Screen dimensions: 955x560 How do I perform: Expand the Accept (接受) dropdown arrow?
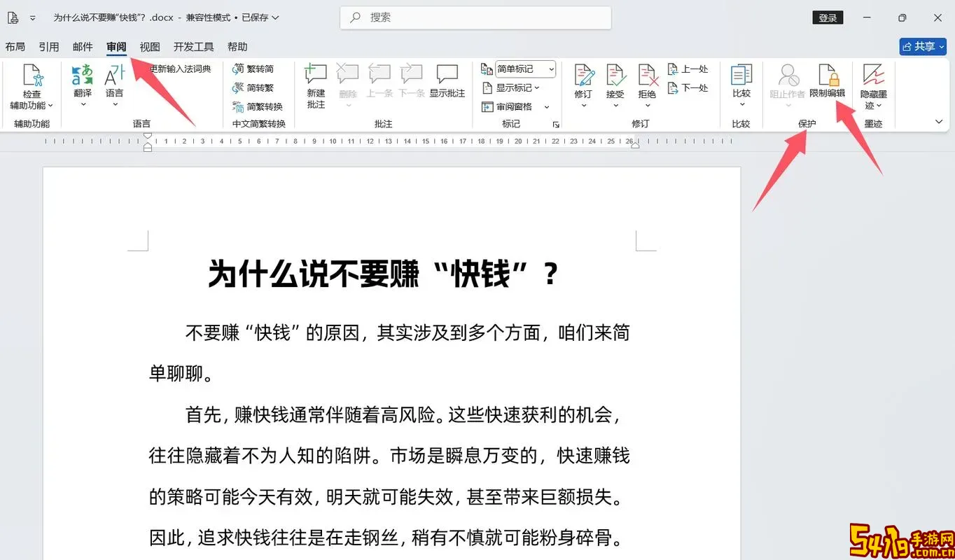[x=615, y=106]
